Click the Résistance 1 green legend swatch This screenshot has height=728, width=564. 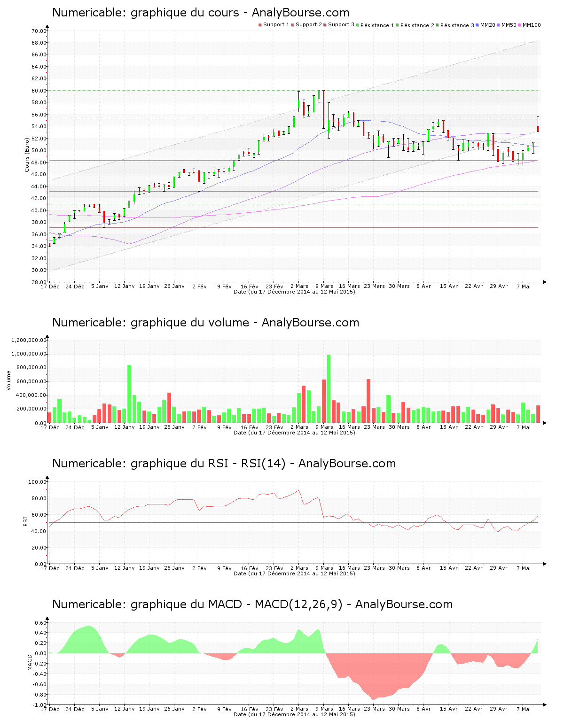[358, 25]
